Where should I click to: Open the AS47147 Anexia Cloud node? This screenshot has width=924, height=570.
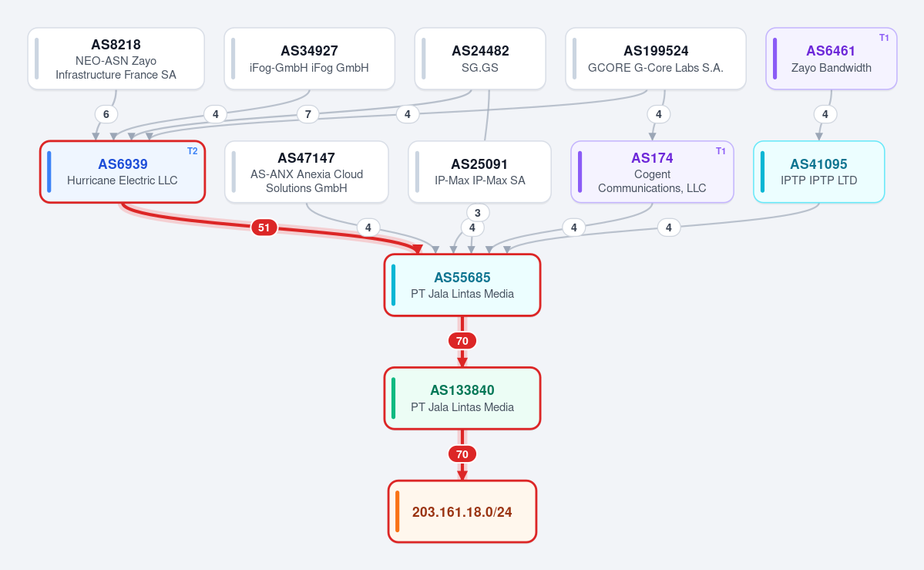(307, 172)
